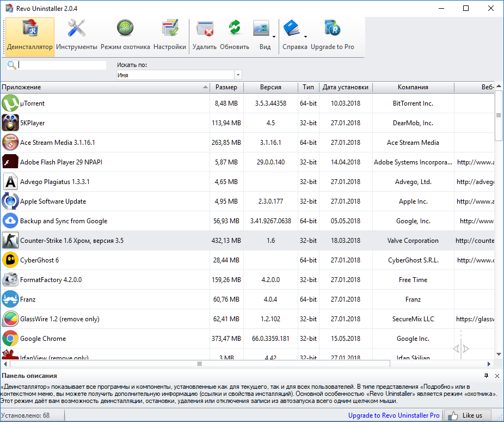Sort list by Размер column header

click(x=226, y=87)
